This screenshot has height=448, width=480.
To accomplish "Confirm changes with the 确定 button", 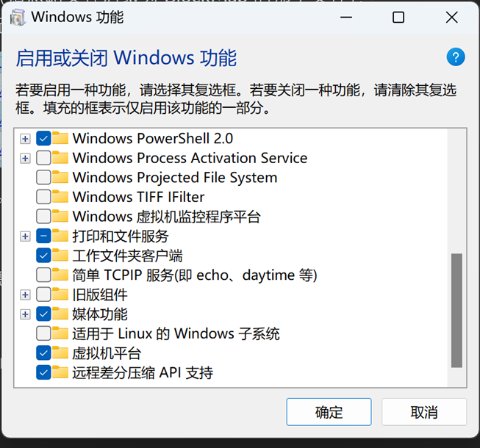I will point(329,411).
